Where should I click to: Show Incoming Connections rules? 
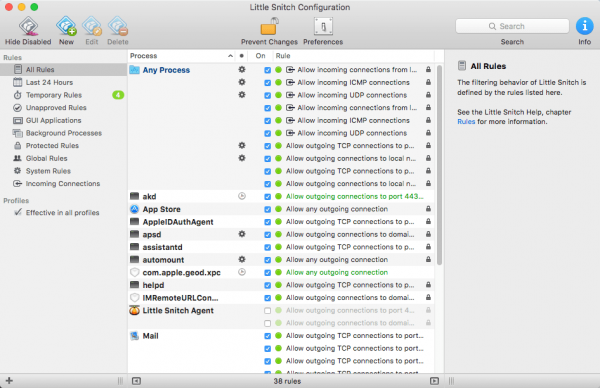64,183
